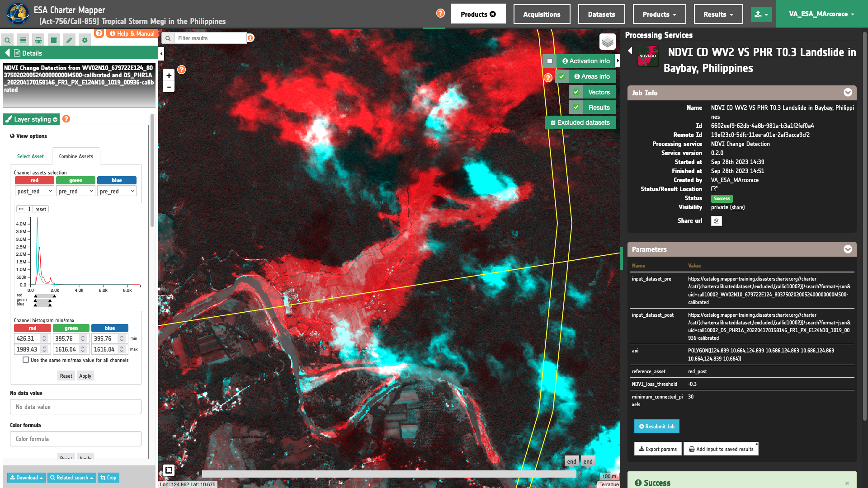Click Excluded datasets button
The height and width of the screenshot is (488, 868).
tap(580, 122)
